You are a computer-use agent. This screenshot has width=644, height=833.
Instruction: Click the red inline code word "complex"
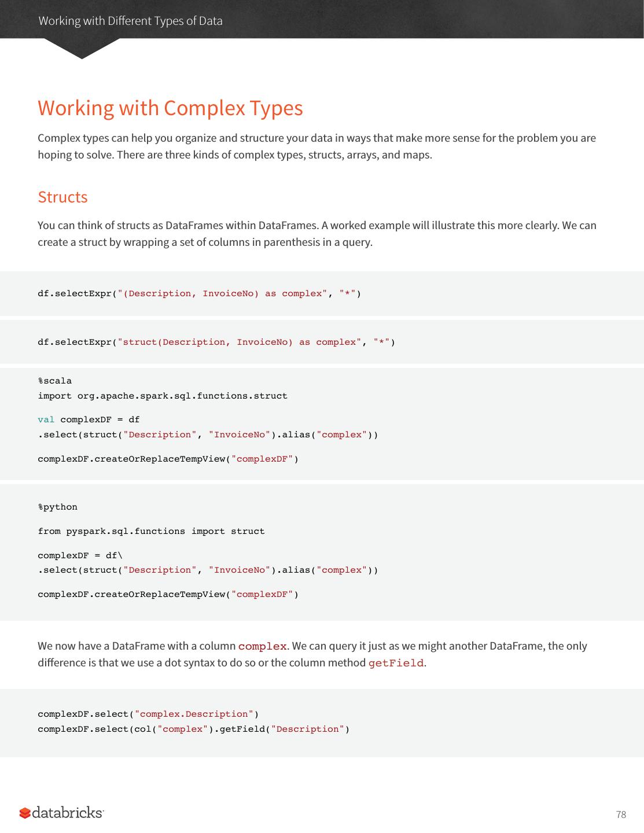pos(262,646)
